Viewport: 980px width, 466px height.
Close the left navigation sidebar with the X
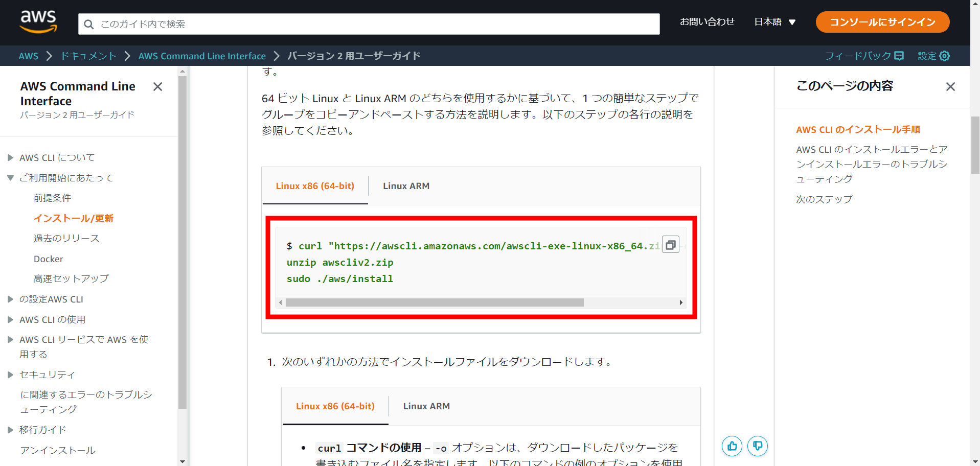[x=157, y=86]
